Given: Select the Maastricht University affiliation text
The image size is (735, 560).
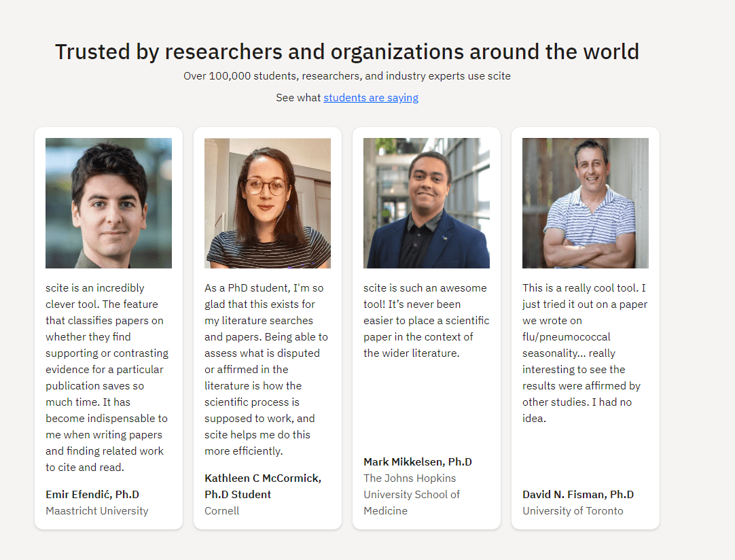Looking at the screenshot, I should point(96,510).
